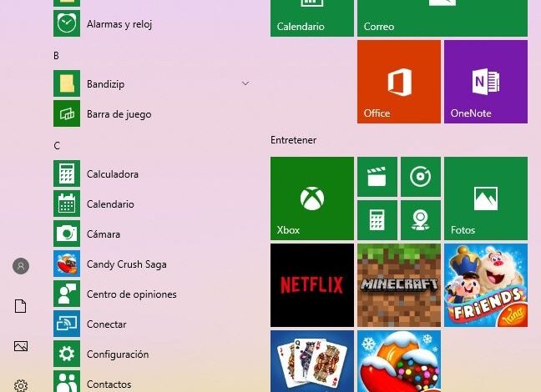Viewport: 541px width, 392px height.
Task: Click the Barra de juego label
Action: coord(119,114)
